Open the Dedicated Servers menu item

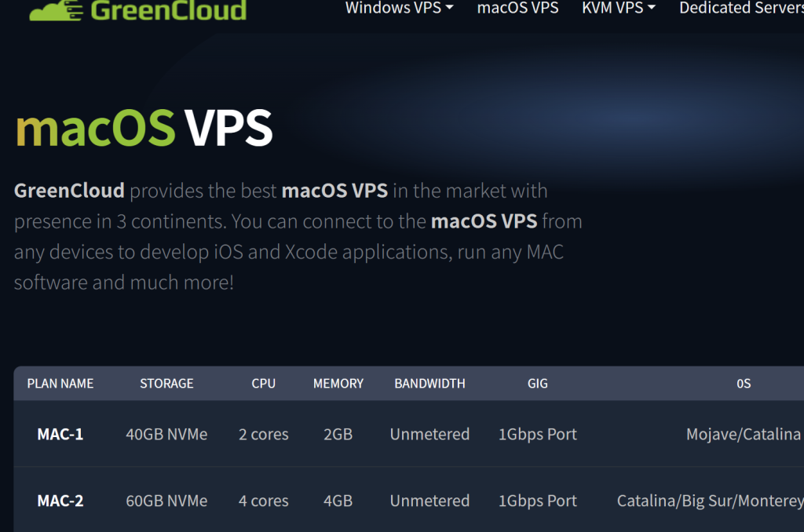[741, 8]
